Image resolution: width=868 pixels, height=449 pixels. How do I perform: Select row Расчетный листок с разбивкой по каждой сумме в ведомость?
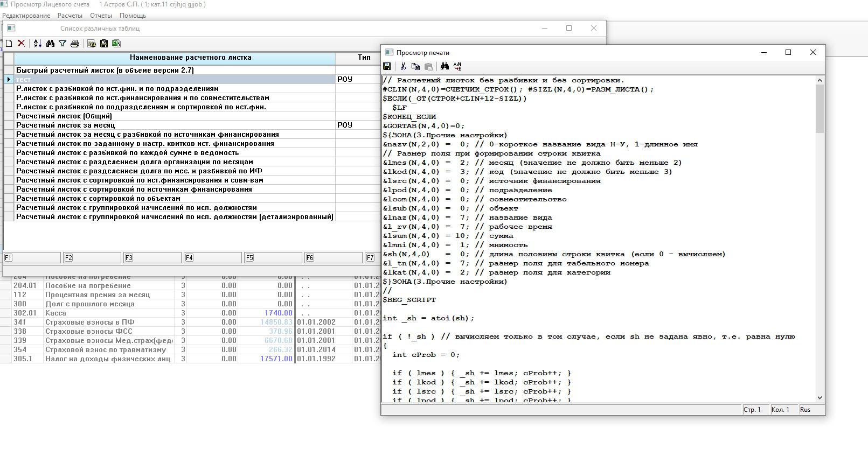coord(175,153)
